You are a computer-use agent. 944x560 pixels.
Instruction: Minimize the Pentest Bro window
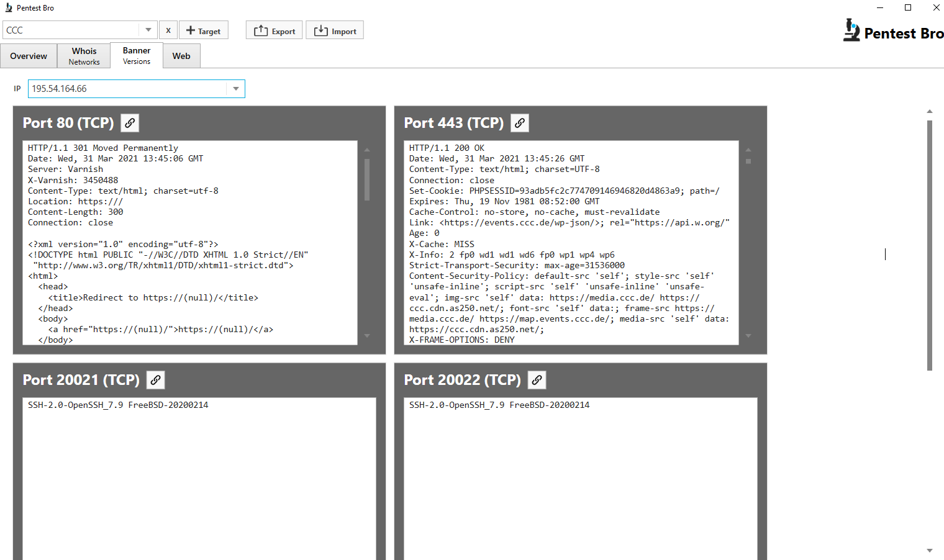(879, 7)
